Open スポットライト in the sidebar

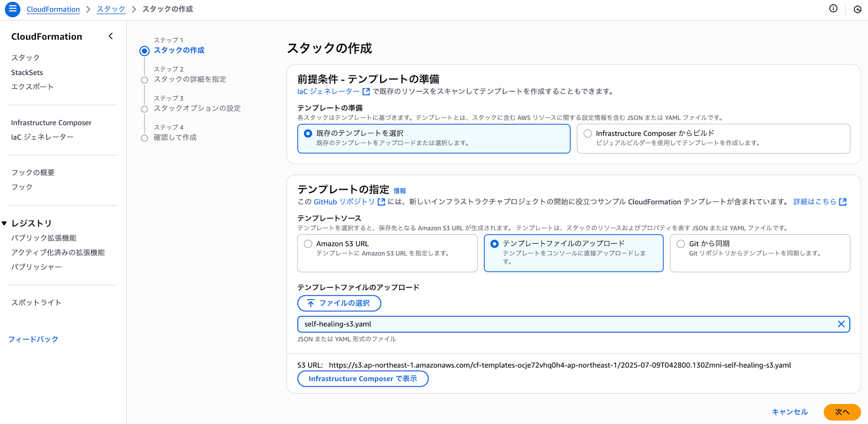(36, 303)
